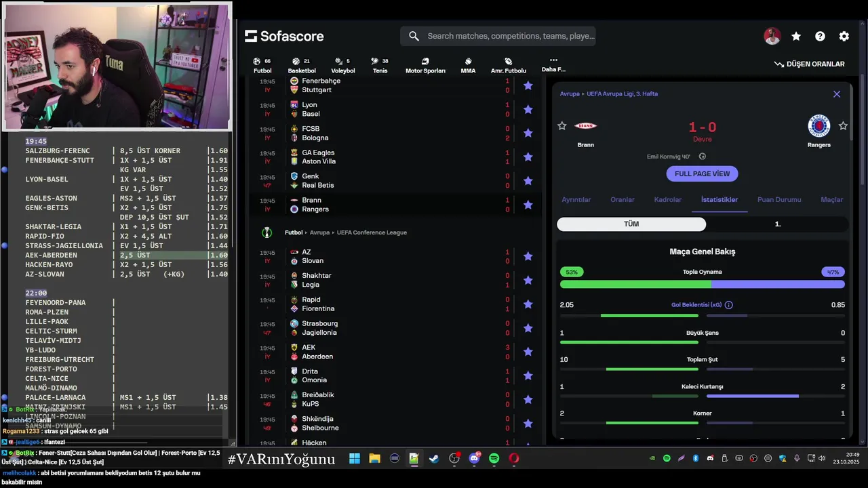
Task: Open the Sofascore help question-mark icon
Action: coord(820,37)
